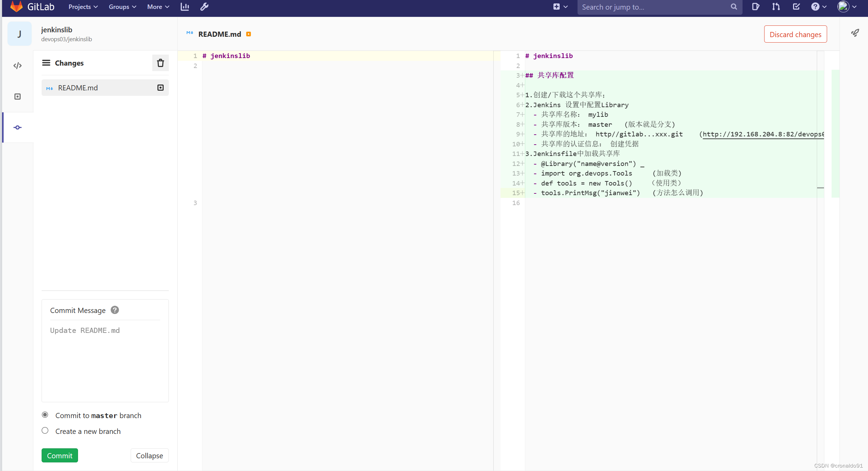Viewport: 868px width, 471px height.
Task: Click the Changes list hamburger icon
Action: point(46,63)
